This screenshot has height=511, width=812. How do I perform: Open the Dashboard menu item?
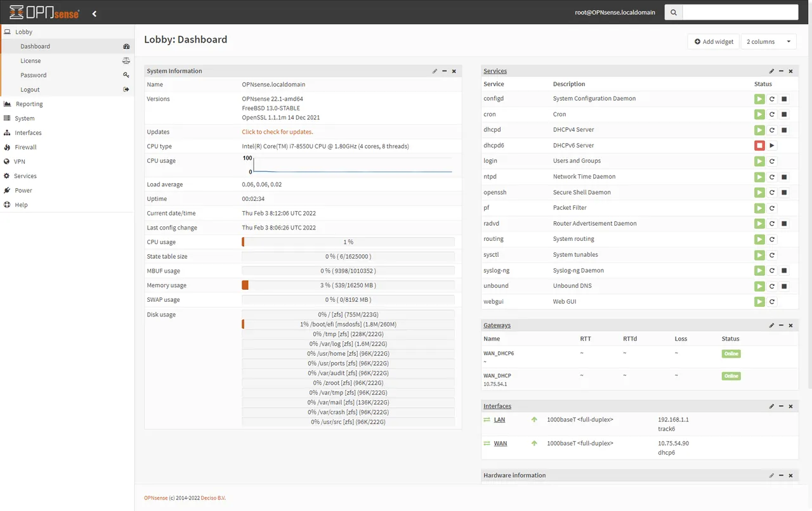tap(67, 46)
